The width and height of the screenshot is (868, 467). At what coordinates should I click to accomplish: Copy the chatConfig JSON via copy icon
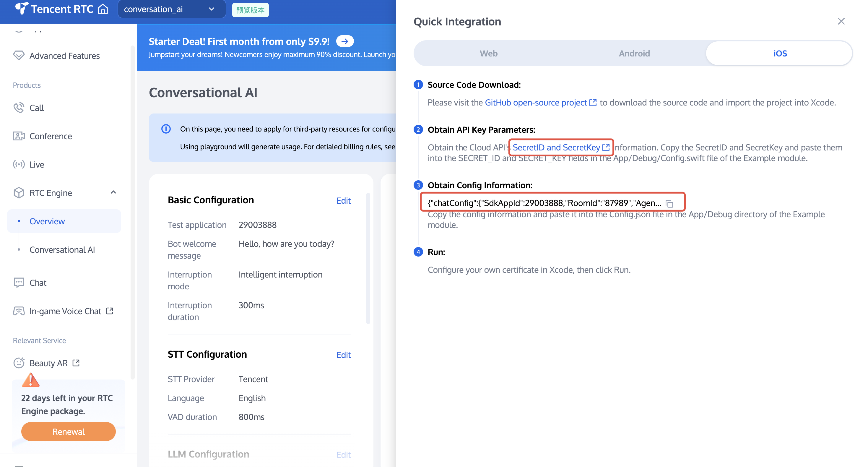click(x=669, y=204)
